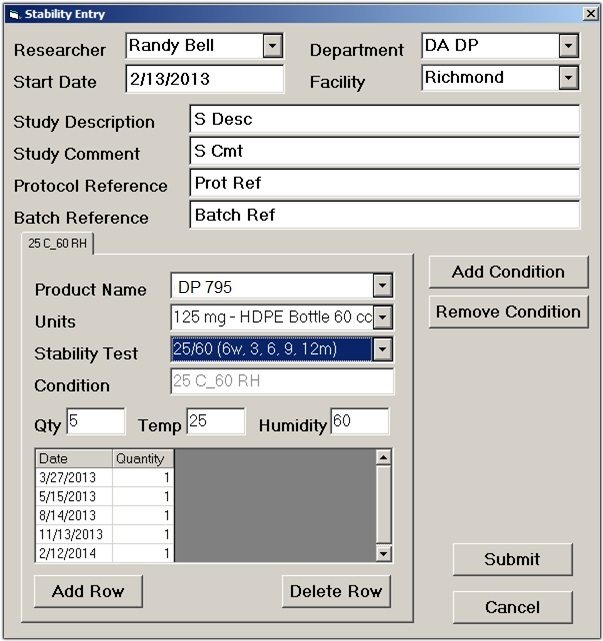Submit the stability entry form

[x=512, y=560]
